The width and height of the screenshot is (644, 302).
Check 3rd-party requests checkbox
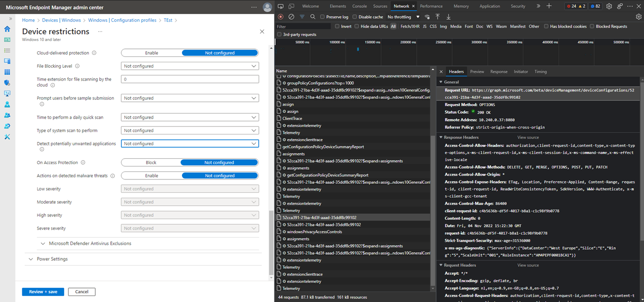point(279,35)
